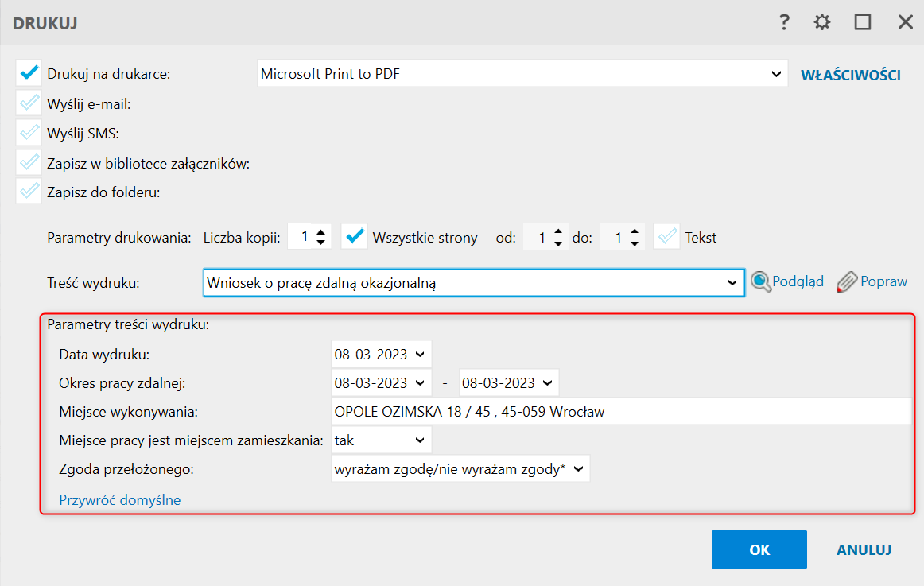Enable the Zapisz do folderu checkbox
Image resolution: width=924 pixels, height=586 pixels.
[x=29, y=192]
